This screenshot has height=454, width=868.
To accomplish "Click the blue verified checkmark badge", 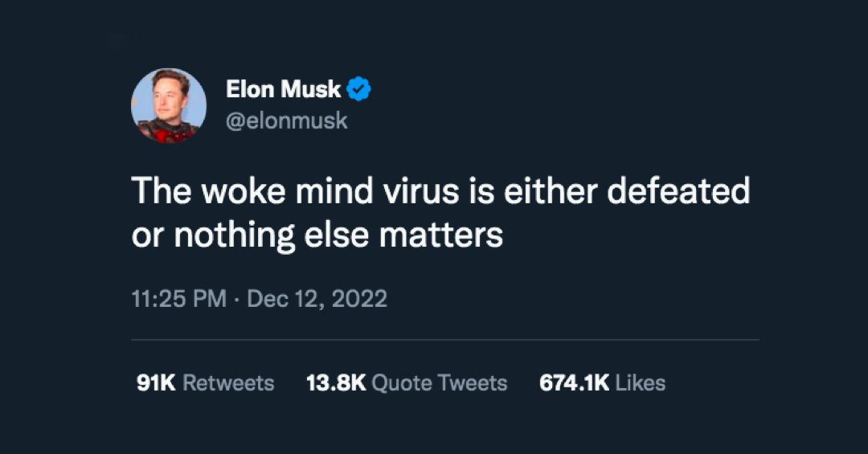I will (358, 88).
